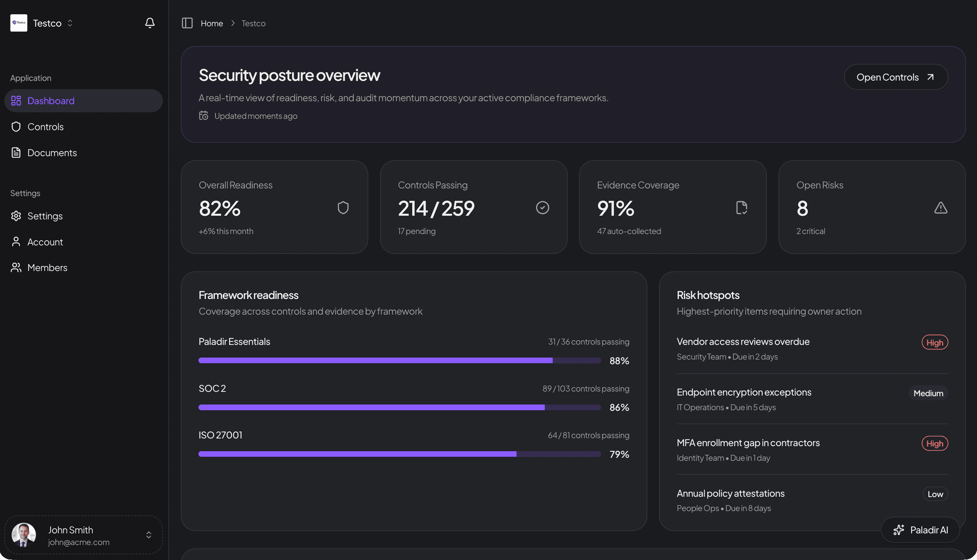Click Annual policy attestations item
Viewport: 977px width, 560px height.
tap(812, 500)
